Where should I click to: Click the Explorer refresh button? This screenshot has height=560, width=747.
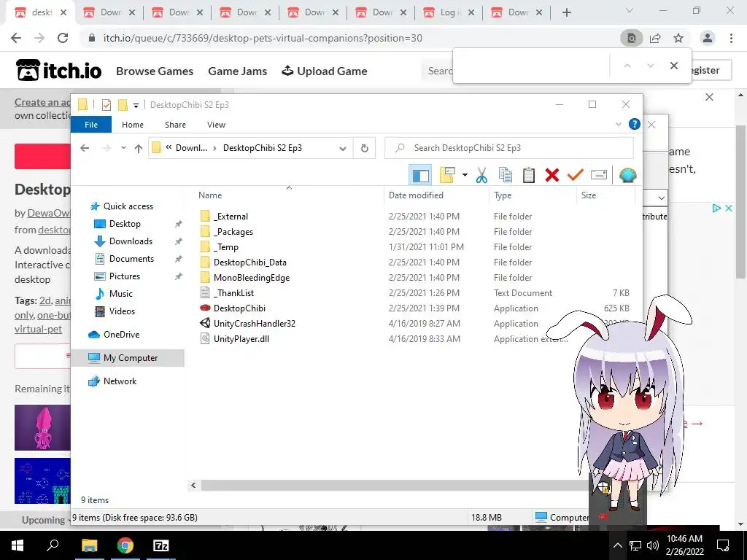click(365, 148)
